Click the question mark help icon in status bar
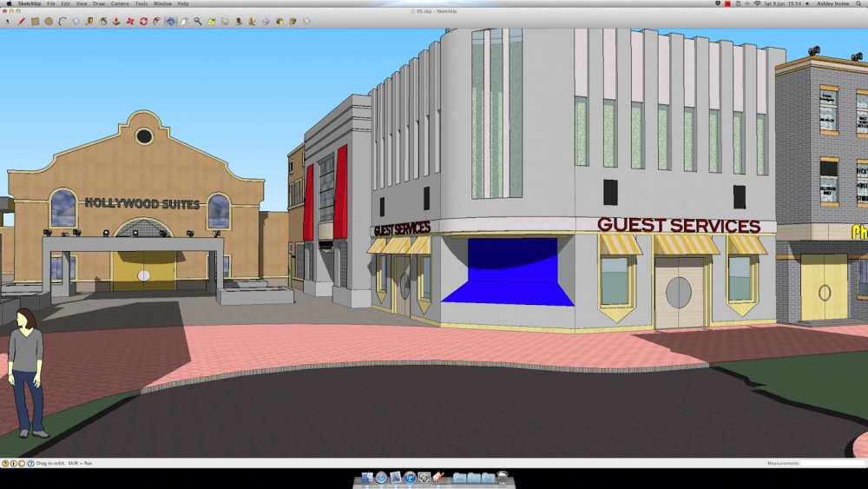Image resolution: width=868 pixels, height=489 pixels. pos(30,464)
